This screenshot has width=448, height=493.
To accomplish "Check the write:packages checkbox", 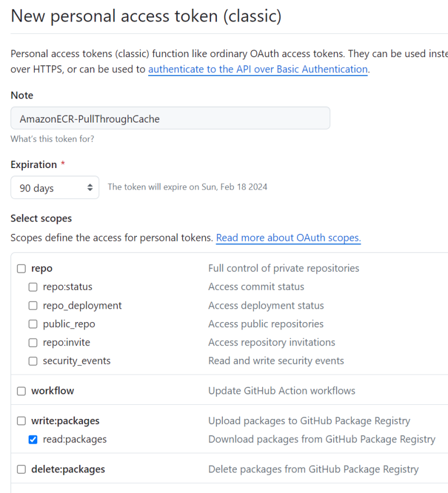I will coord(22,421).
